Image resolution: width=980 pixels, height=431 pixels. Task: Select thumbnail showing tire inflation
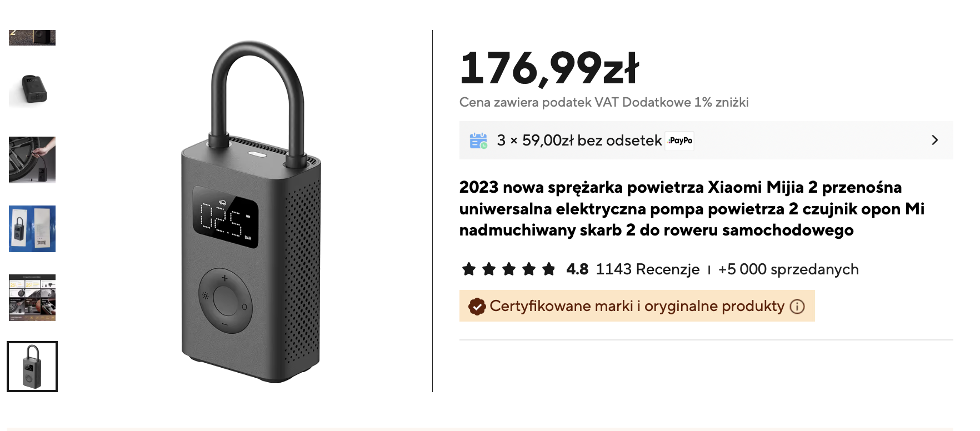click(x=32, y=160)
